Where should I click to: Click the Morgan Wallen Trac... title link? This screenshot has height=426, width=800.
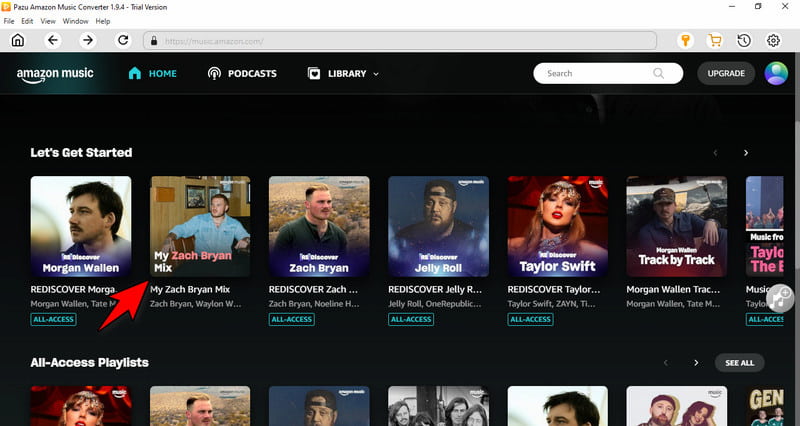(x=673, y=289)
